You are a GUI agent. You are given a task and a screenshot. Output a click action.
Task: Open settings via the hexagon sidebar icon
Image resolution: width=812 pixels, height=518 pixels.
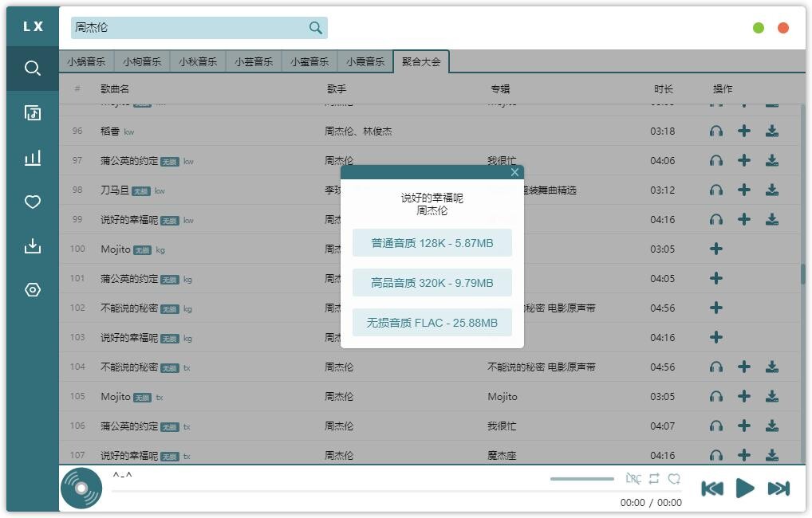point(33,289)
